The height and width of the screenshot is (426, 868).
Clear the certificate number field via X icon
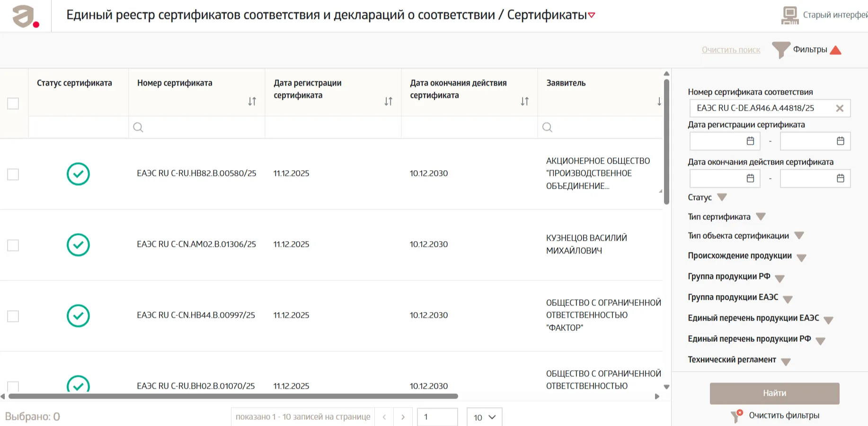coord(840,108)
